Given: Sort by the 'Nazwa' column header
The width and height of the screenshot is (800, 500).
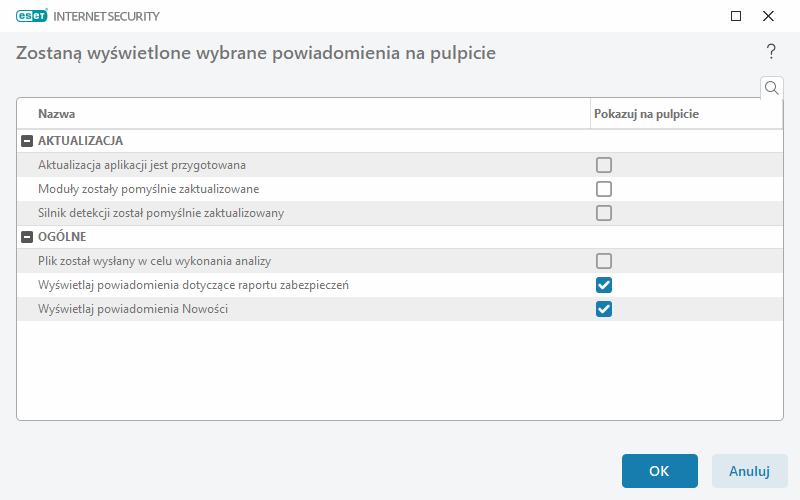Looking at the screenshot, I should 57,114.
